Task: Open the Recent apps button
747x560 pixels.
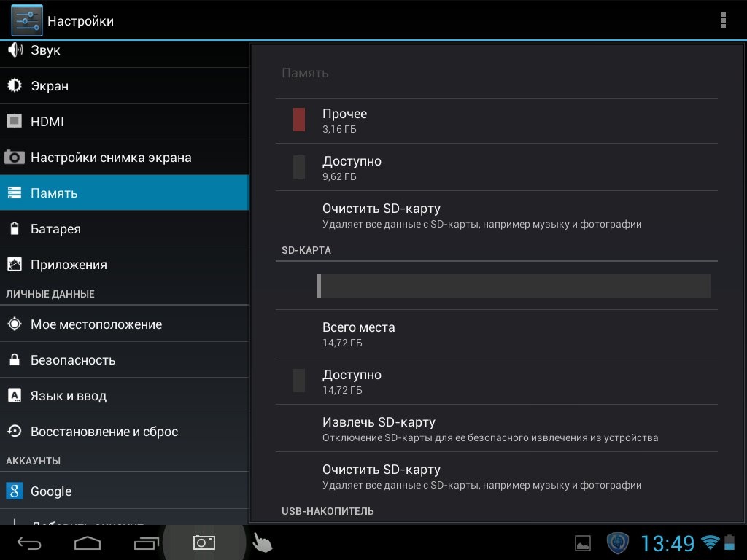Action: (146, 542)
